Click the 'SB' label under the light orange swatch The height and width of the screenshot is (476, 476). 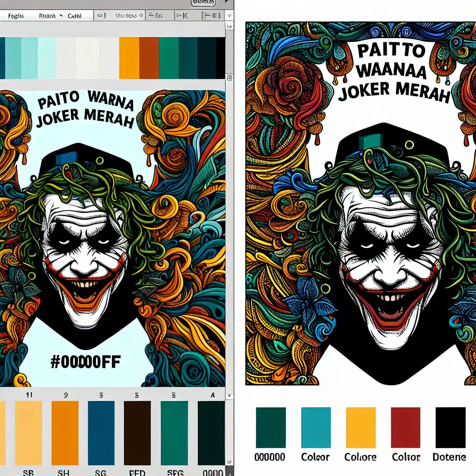click(x=28, y=473)
